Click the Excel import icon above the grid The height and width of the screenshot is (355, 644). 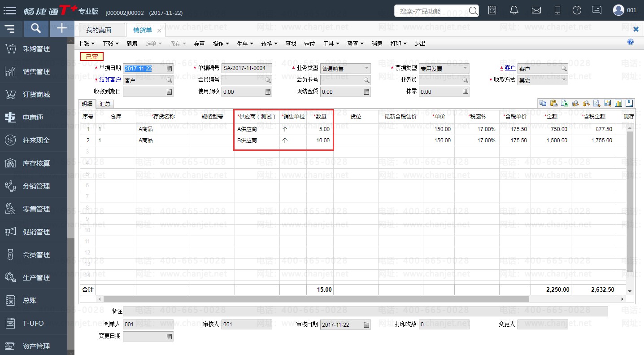coord(564,103)
